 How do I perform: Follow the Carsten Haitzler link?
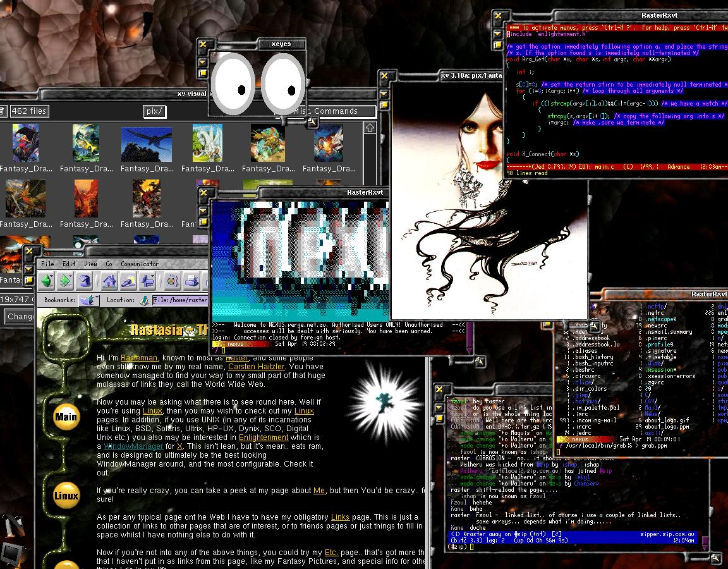[x=257, y=367]
